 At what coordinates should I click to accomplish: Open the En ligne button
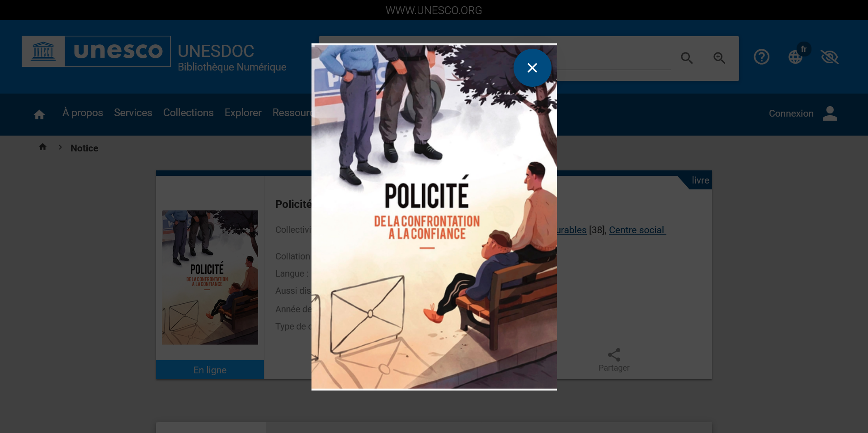click(x=210, y=370)
